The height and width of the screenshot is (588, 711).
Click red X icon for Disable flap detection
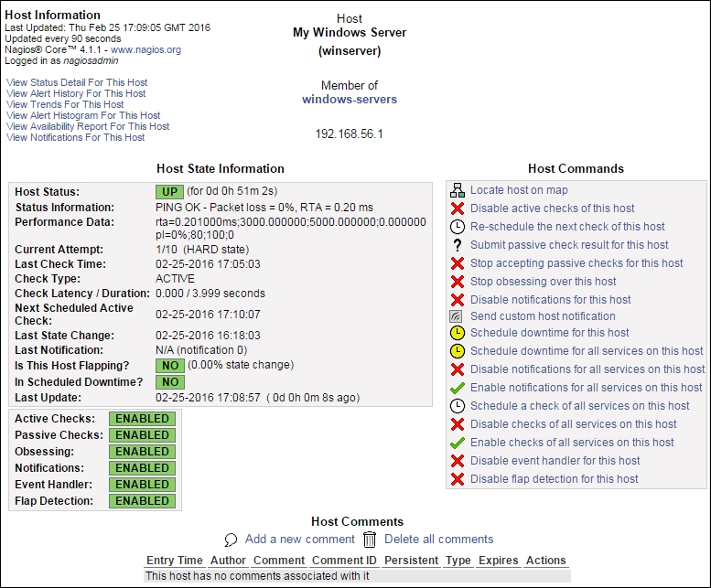(x=458, y=479)
